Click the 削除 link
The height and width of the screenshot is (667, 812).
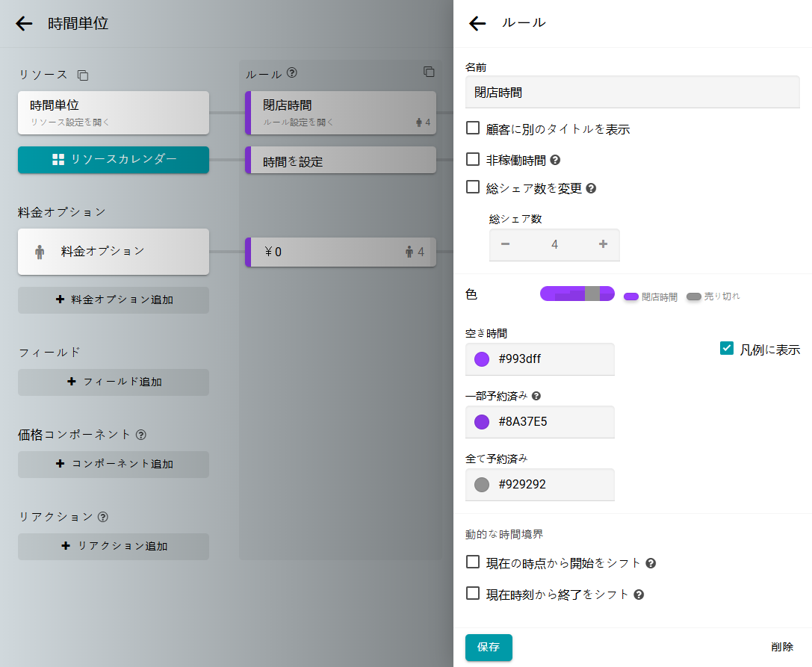pos(782,647)
